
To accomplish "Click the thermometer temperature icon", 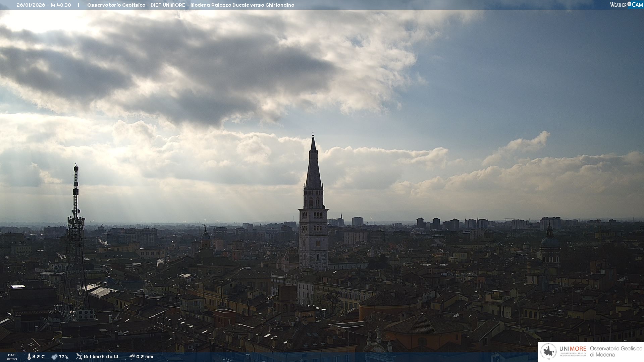I will pyautogui.click(x=29, y=357).
